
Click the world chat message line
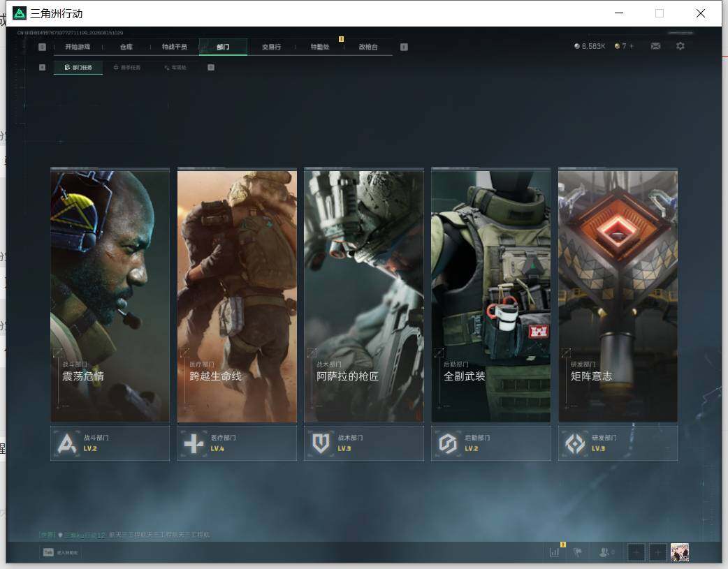click(124, 535)
